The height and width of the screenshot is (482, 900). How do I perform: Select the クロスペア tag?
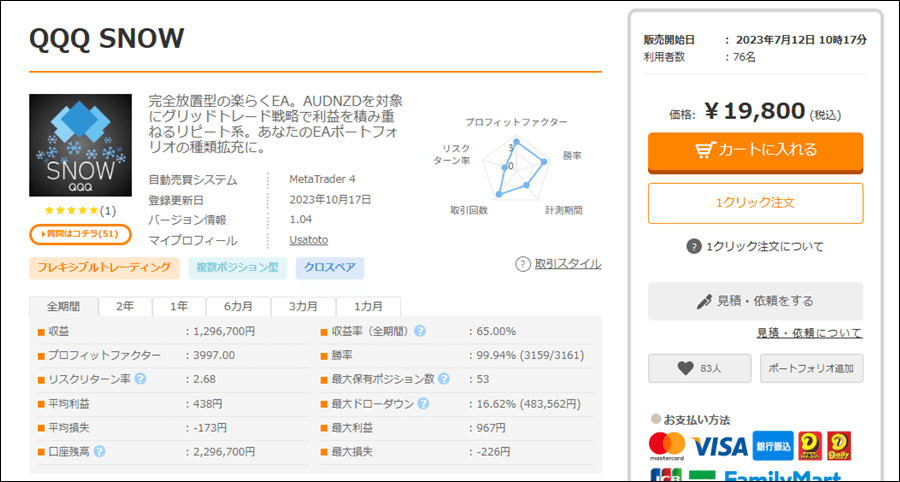point(330,267)
